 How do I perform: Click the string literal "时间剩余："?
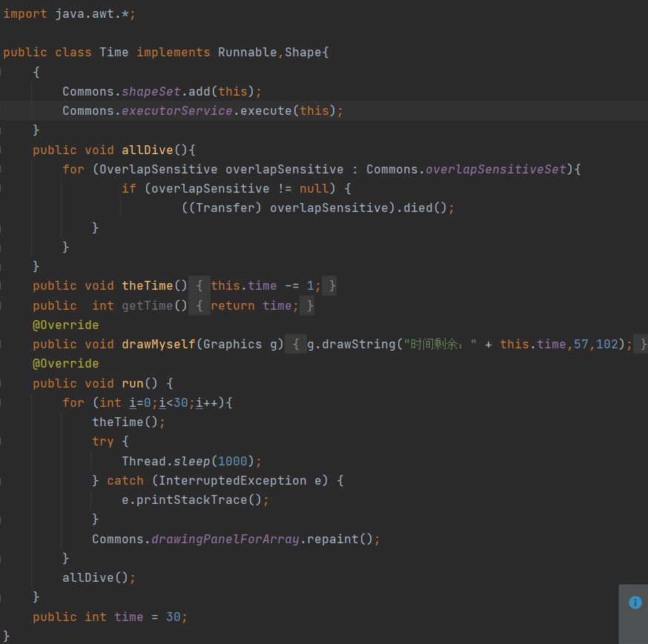point(440,345)
